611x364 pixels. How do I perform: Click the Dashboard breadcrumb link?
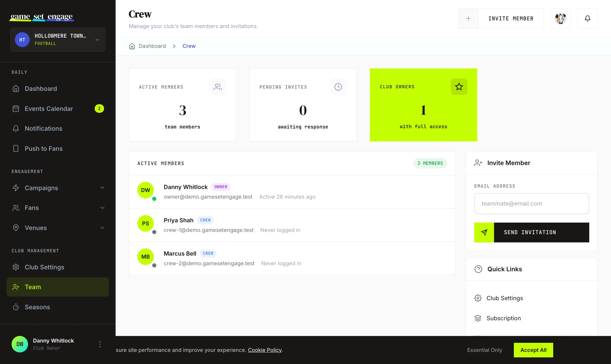coord(152,46)
